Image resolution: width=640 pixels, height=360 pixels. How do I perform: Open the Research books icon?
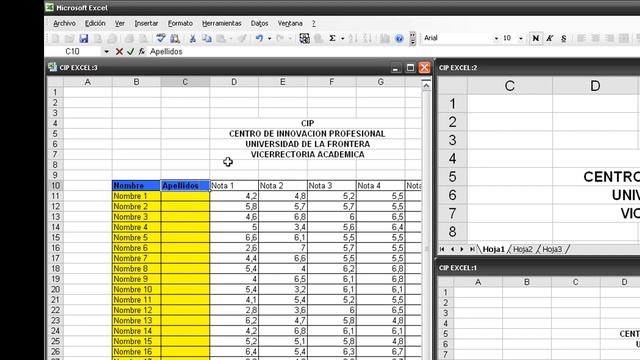point(175,38)
